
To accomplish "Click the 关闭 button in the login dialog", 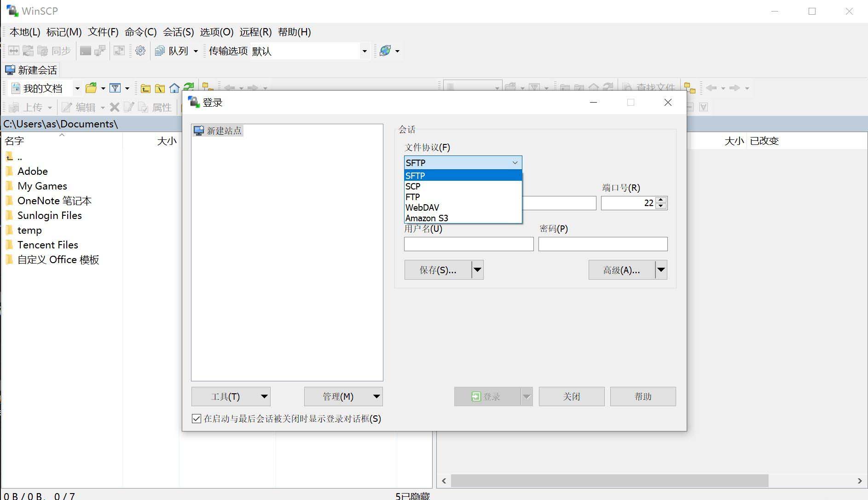I will pos(572,397).
